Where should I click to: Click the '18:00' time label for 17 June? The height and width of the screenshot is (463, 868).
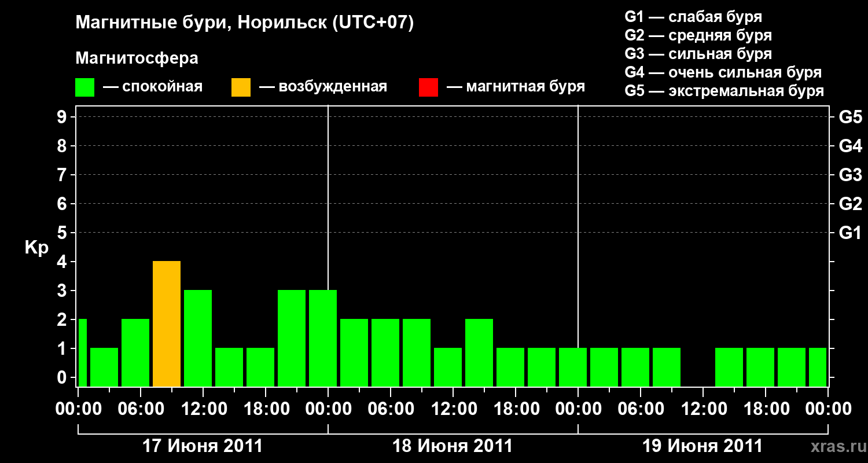coord(266,409)
